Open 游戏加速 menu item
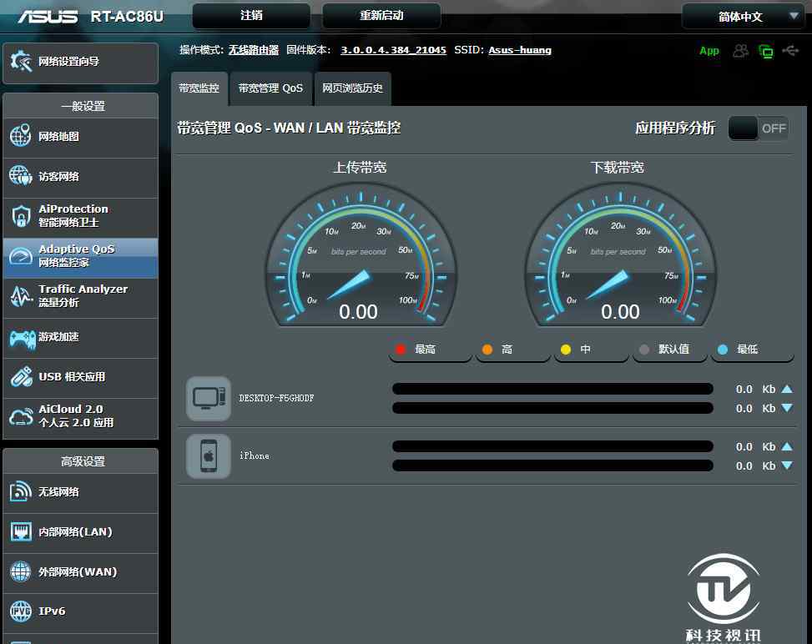Image resolution: width=812 pixels, height=644 pixels. click(x=80, y=337)
